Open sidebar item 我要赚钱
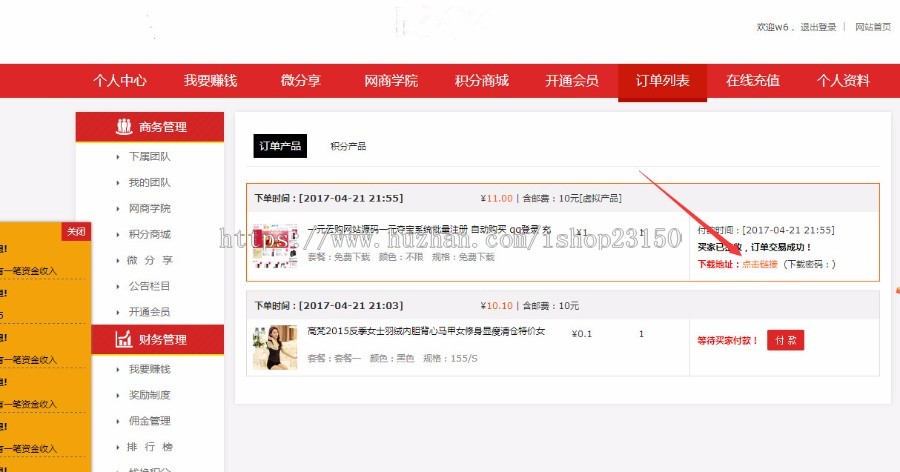The image size is (900, 472). coord(149,369)
